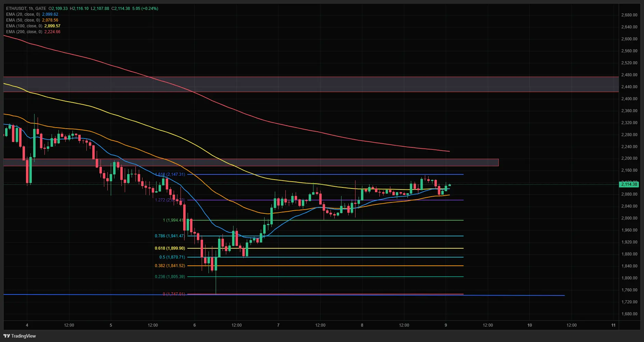Click the 2,400.00 price axis label
644x342 pixels.
(x=629, y=99)
